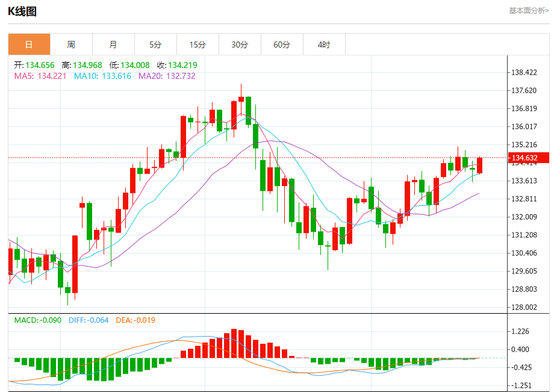The width and height of the screenshot is (554, 392).
Task: Click the 136.017 price axis label
Action: 524,127
